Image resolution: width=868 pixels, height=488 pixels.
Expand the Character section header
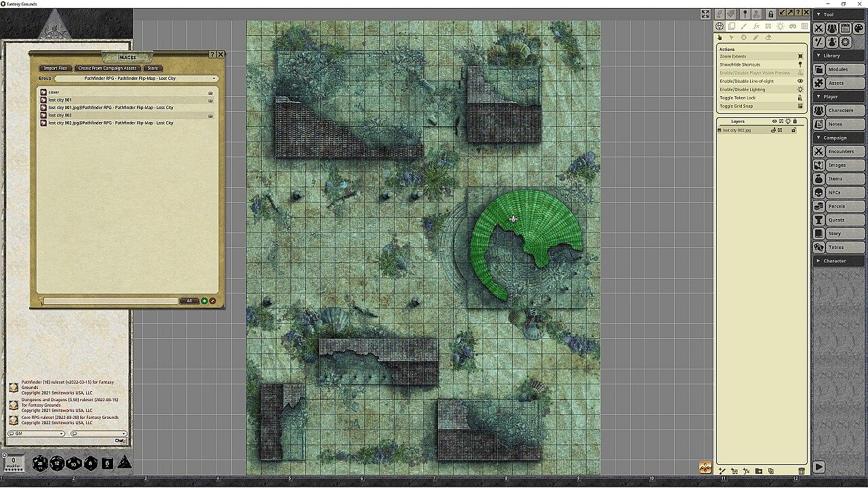tap(840, 260)
